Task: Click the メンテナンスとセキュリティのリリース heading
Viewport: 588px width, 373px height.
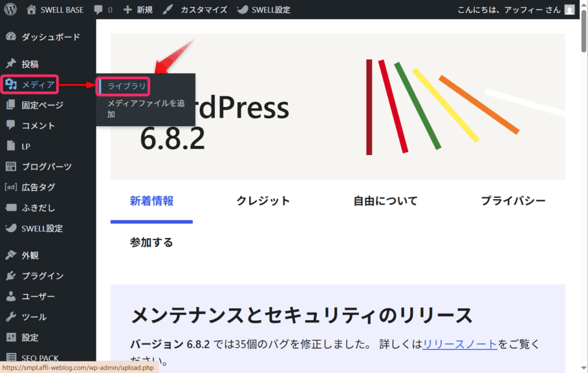Action: coord(301,315)
